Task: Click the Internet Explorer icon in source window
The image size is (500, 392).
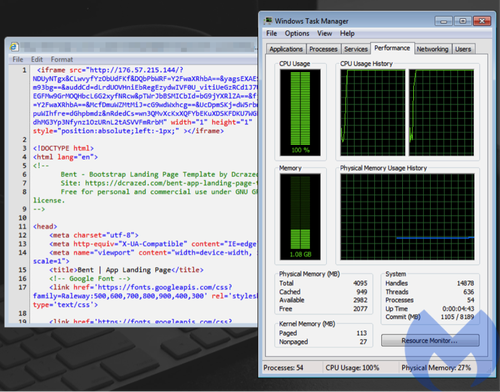Action: click(x=14, y=47)
